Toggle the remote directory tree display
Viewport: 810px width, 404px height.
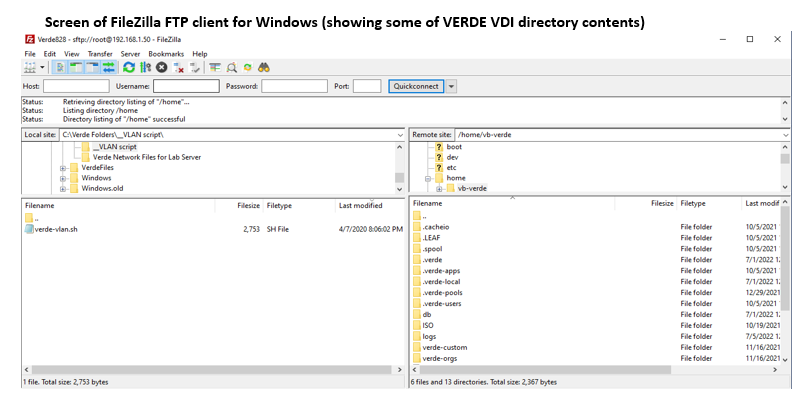coord(92,67)
